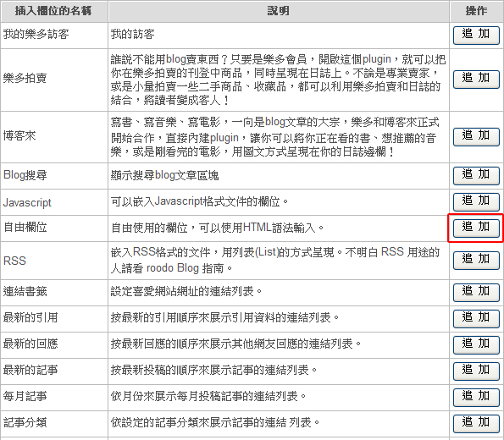Click 追加 button in RSS row
The height and width of the screenshot is (440, 504).
(x=476, y=260)
